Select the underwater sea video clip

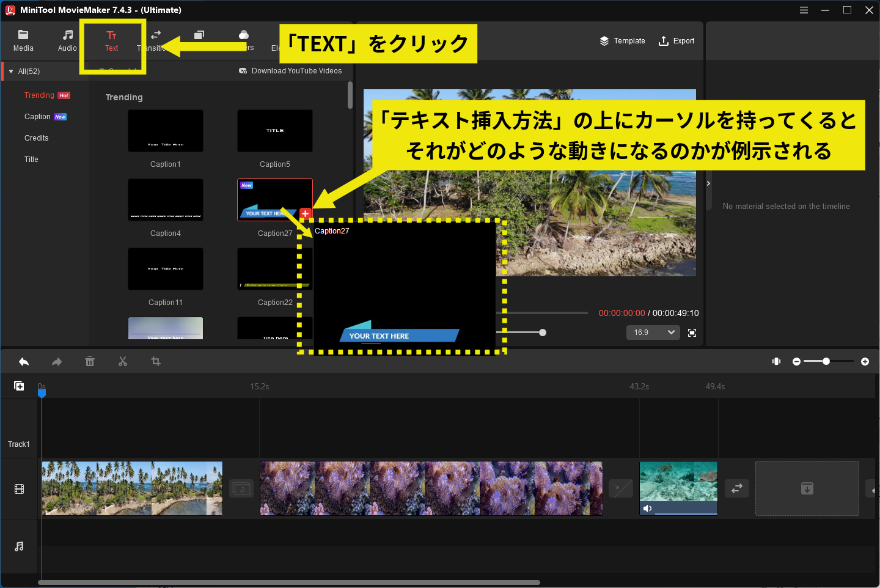(x=678, y=488)
